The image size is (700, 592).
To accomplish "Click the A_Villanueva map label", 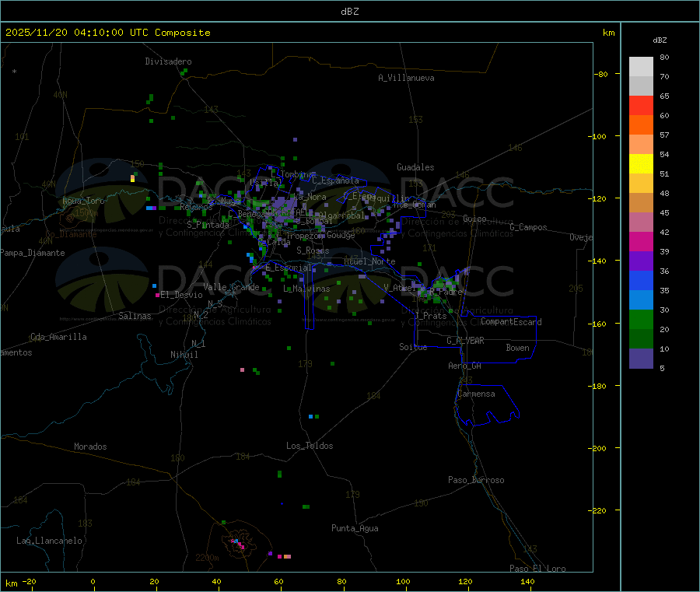I will tap(406, 78).
